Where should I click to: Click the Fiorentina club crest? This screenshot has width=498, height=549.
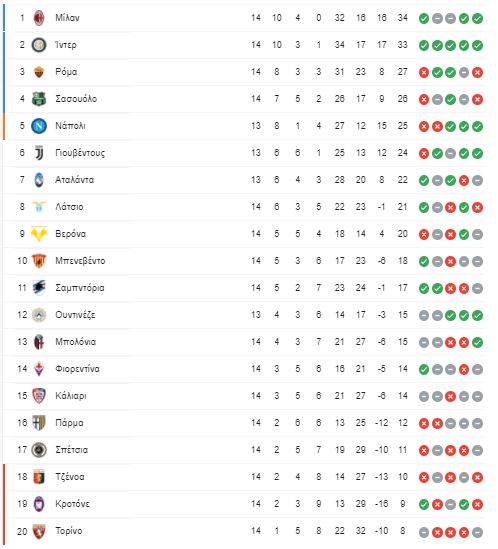tap(39, 369)
